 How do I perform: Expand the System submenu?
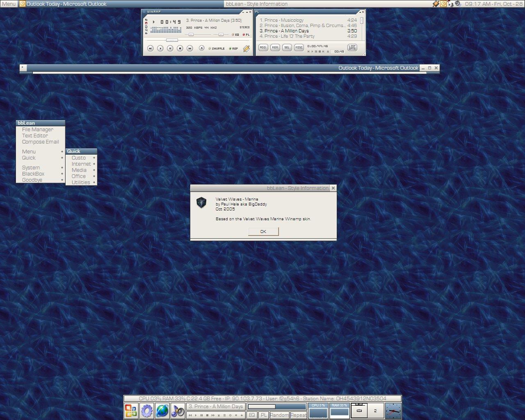(40, 168)
